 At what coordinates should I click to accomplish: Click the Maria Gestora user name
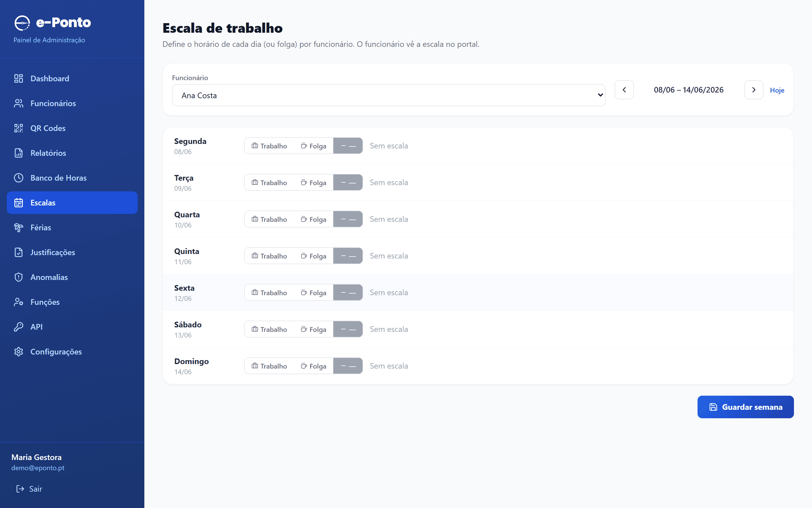click(x=37, y=457)
